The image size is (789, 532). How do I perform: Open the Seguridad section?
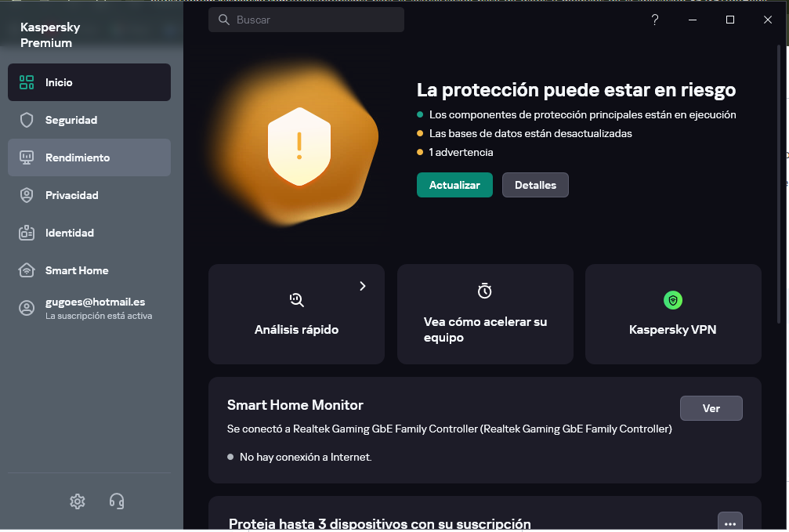(89, 120)
